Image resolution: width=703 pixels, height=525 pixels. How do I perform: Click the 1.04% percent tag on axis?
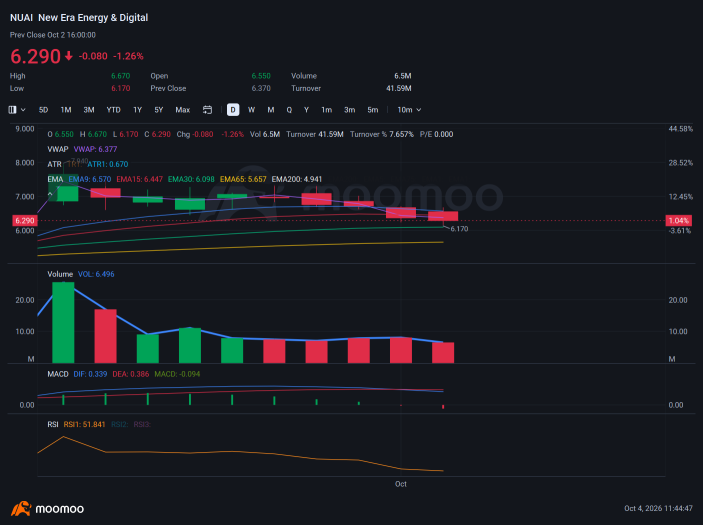pyautogui.click(x=679, y=221)
